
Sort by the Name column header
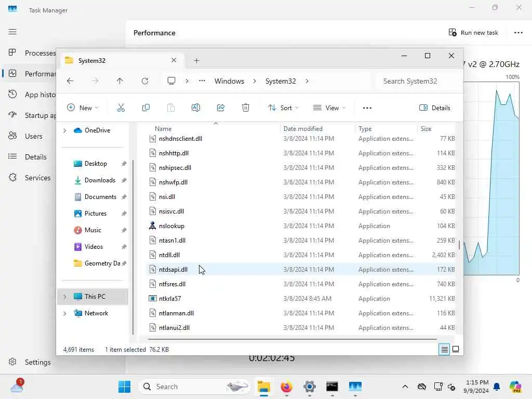[x=163, y=129]
